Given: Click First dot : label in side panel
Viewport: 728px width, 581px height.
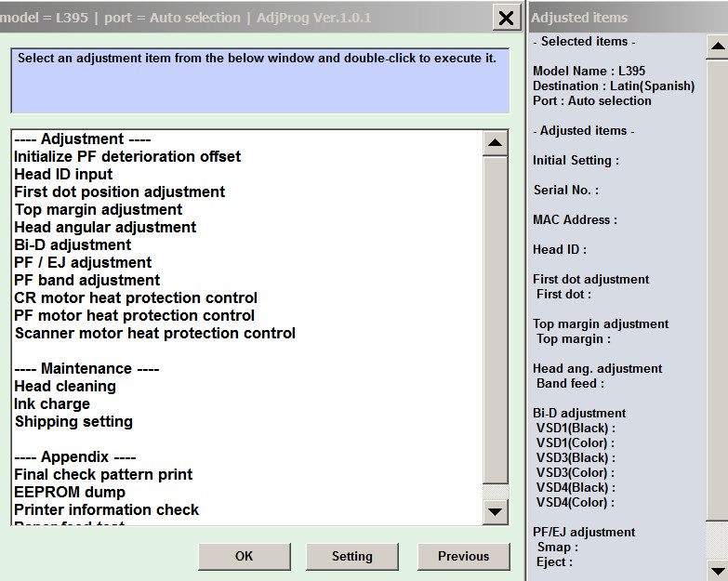Looking at the screenshot, I should pos(563,294).
